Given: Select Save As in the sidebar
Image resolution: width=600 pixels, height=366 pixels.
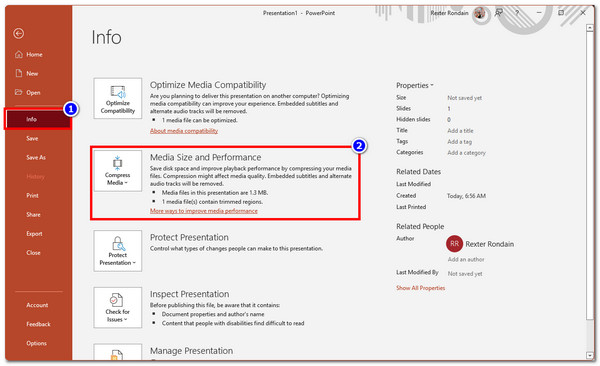Looking at the screenshot, I should coord(36,157).
